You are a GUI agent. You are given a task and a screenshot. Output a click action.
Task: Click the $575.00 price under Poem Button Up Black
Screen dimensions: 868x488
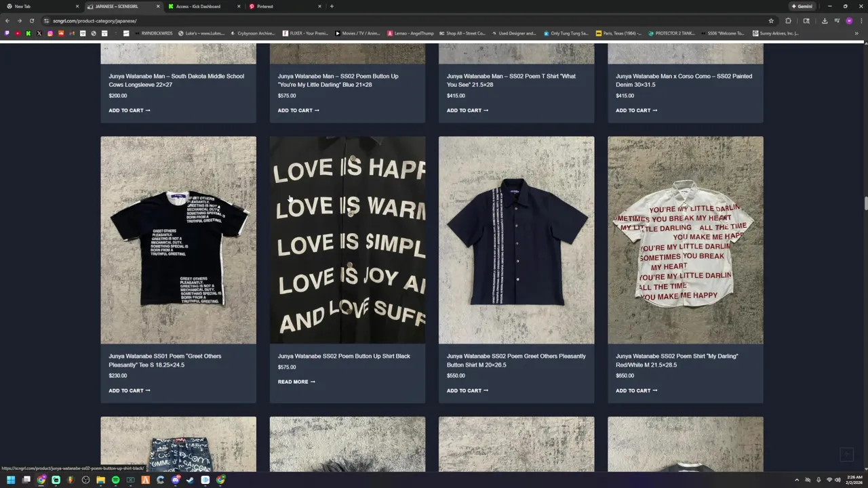point(287,367)
